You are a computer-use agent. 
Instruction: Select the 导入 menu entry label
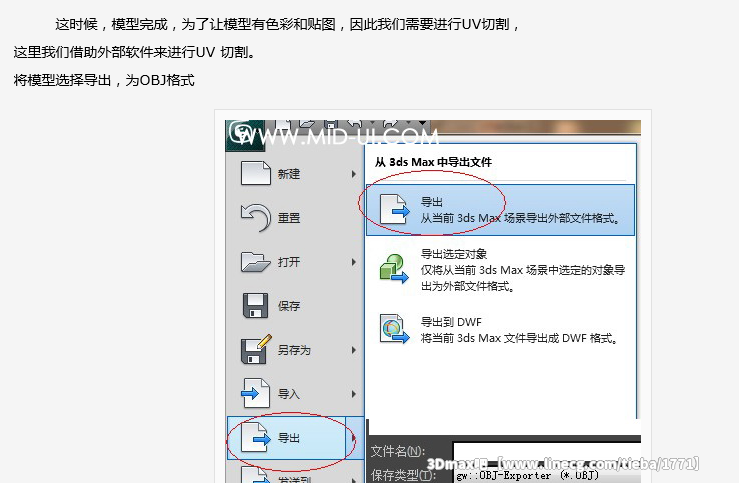tap(289, 394)
